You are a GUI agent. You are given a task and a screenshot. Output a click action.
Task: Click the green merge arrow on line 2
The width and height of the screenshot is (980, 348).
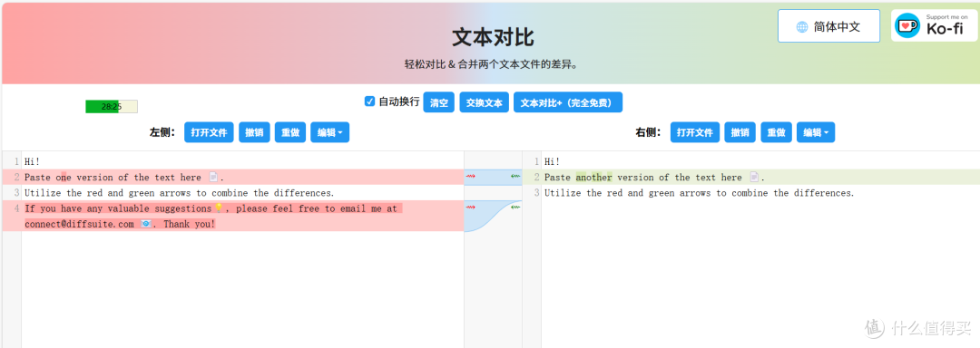(515, 177)
